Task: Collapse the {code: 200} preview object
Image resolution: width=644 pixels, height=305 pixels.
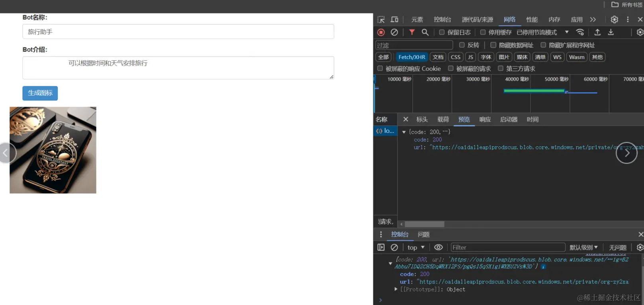Action: pyautogui.click(x=404, y=132)
